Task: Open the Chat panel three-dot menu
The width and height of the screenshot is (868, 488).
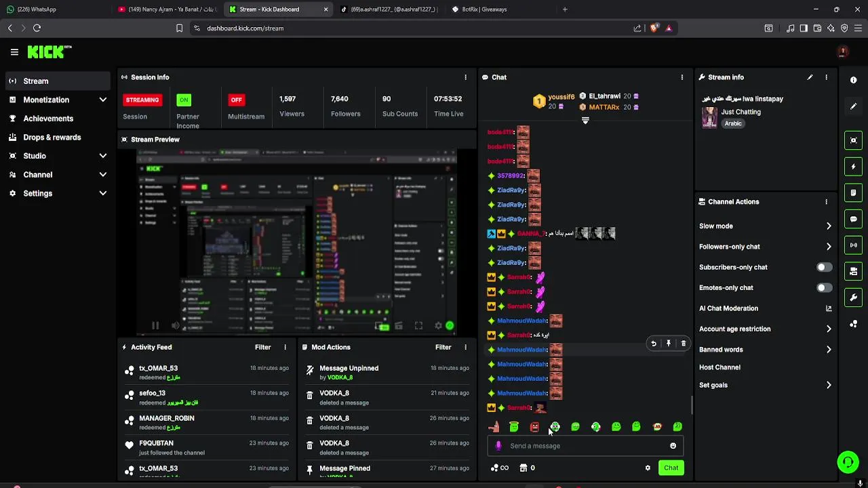Action: pyautogui.click(x=682, y=77)
